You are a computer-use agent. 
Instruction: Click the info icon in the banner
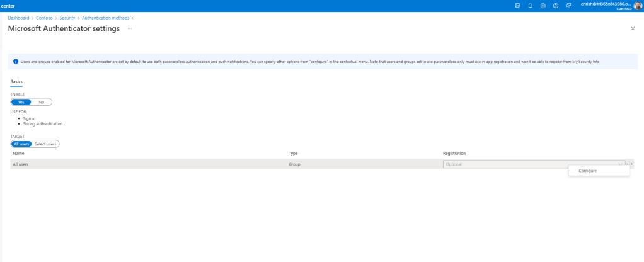click(15, 62)
